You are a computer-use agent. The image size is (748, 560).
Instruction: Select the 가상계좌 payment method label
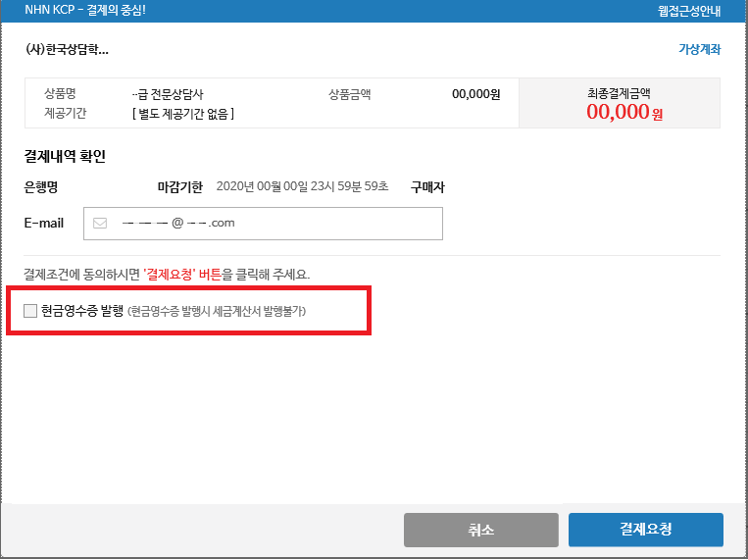699,49
